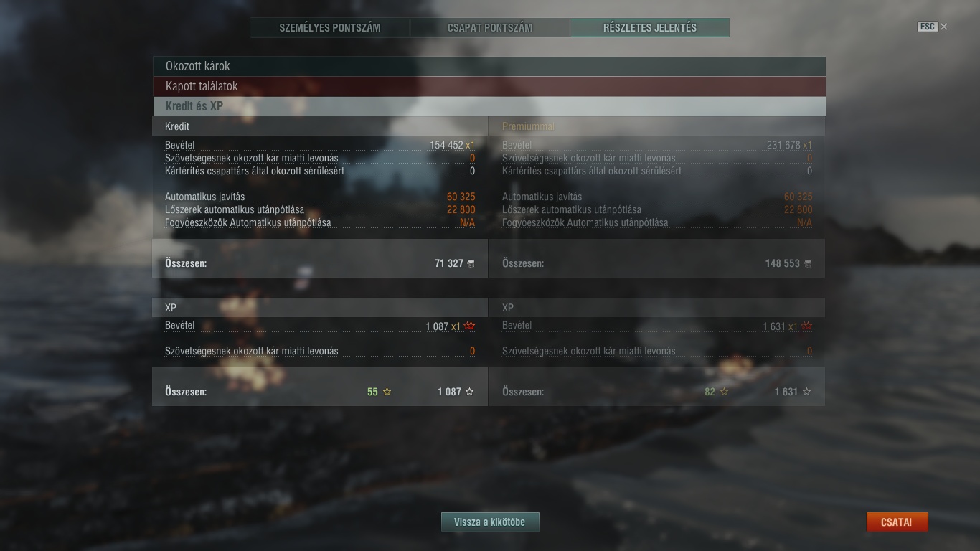This screenshot has height=551, width=980.
Task: Click Vissza a kikötőbe button
Action: click(x=490, y=522)
